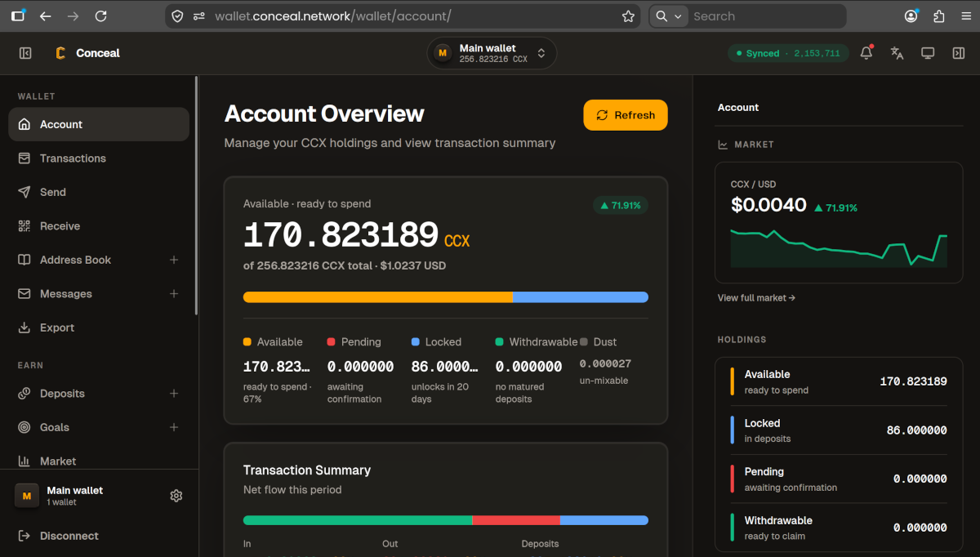Open the Send page
The image size is (980, 557).
coord(99,192)
